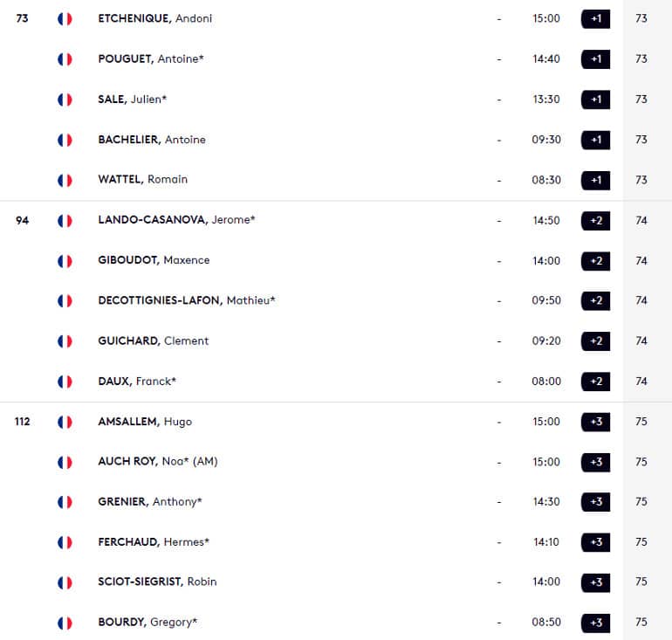672x640 pixels.
Task: Select the flag beside LANDO-CASANOVA, Jerome
Action: coord(65,221)
